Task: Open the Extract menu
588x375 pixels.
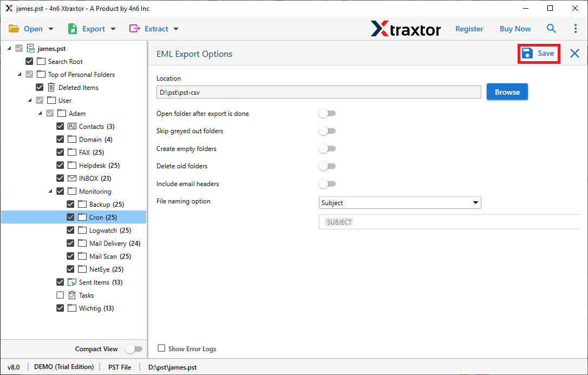Action: pos(154,29)
